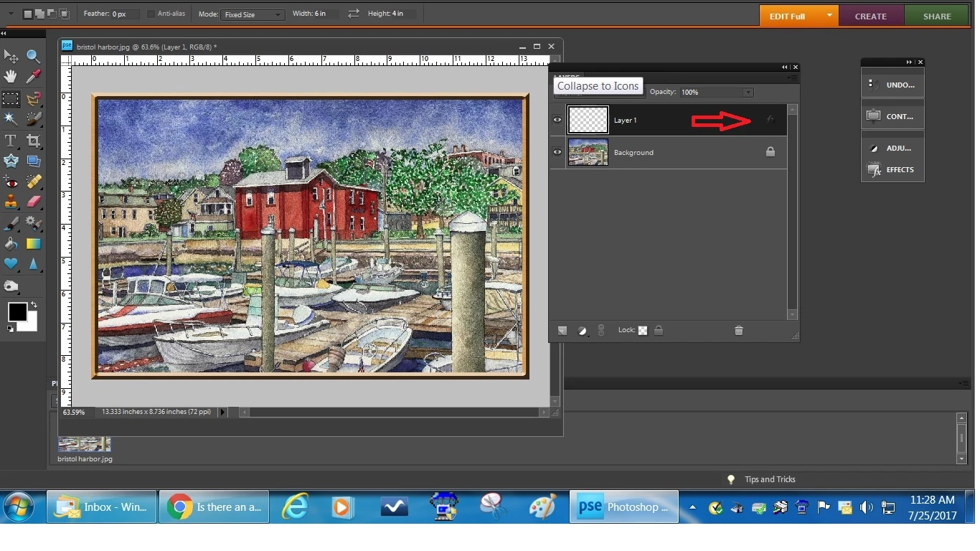Select the Magnetic Lasso tool

click(33, 98)
